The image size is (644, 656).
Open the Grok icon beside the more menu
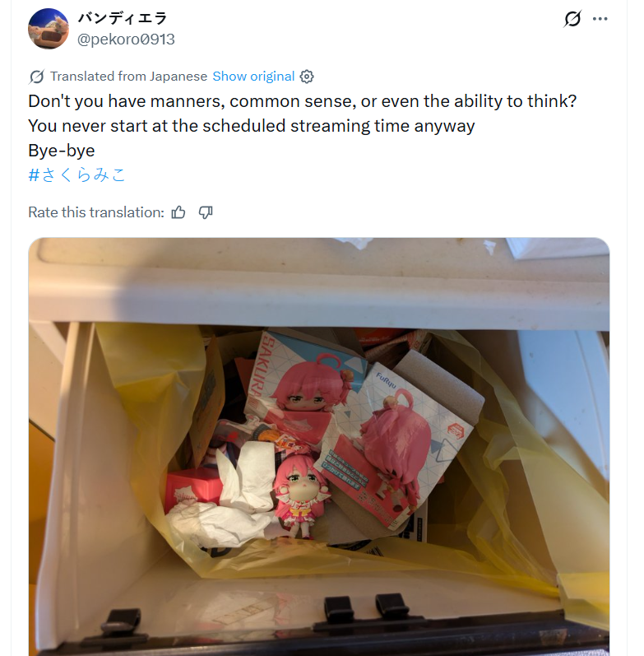(572, 18)
